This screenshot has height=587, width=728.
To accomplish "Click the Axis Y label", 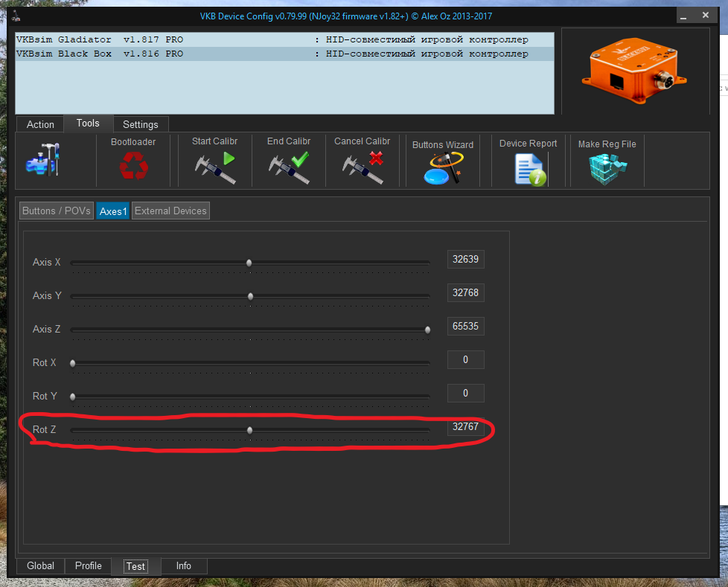I will click(x=47, y=295).
